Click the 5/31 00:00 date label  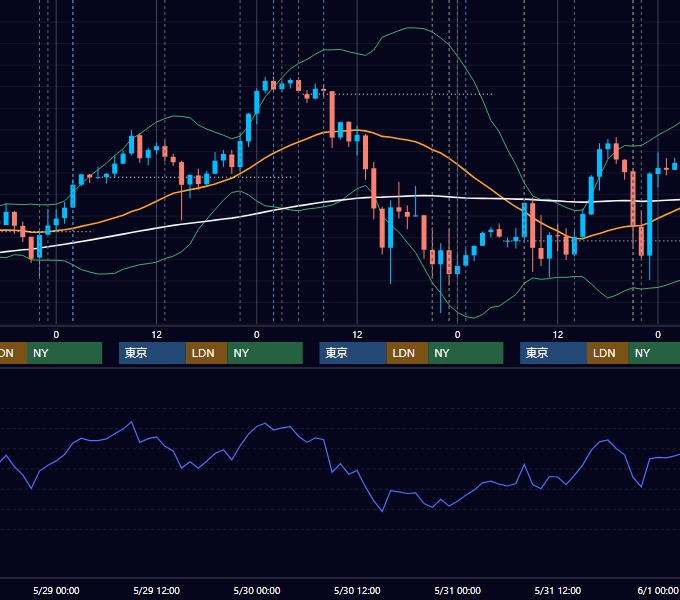[458, 590]
